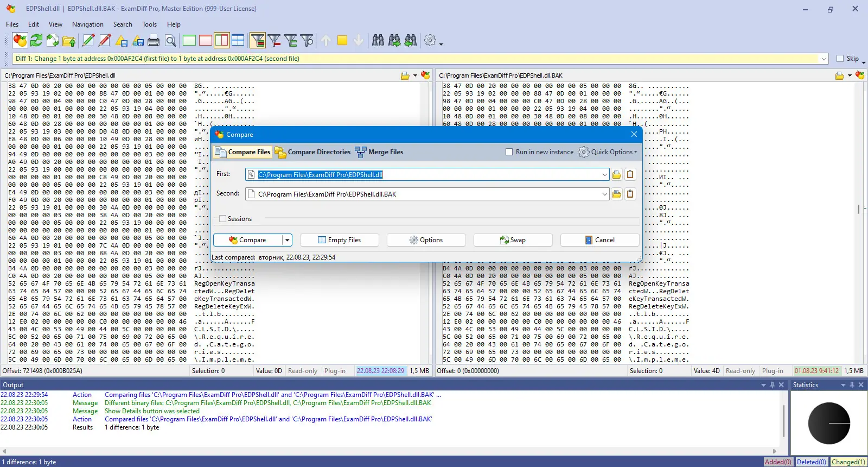Click the page with green arrows toolbar icon
The width and height of the screenshot is (868, 467).
click(53, 40)
